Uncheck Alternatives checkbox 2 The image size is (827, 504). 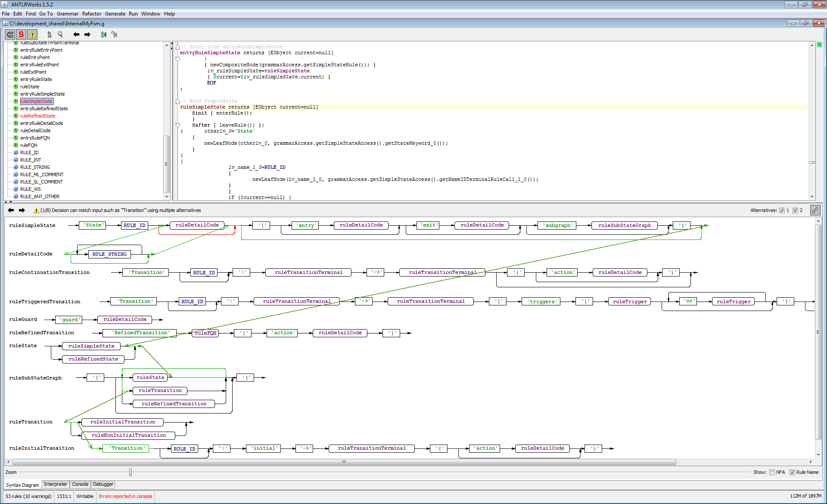tap(795, 211)
